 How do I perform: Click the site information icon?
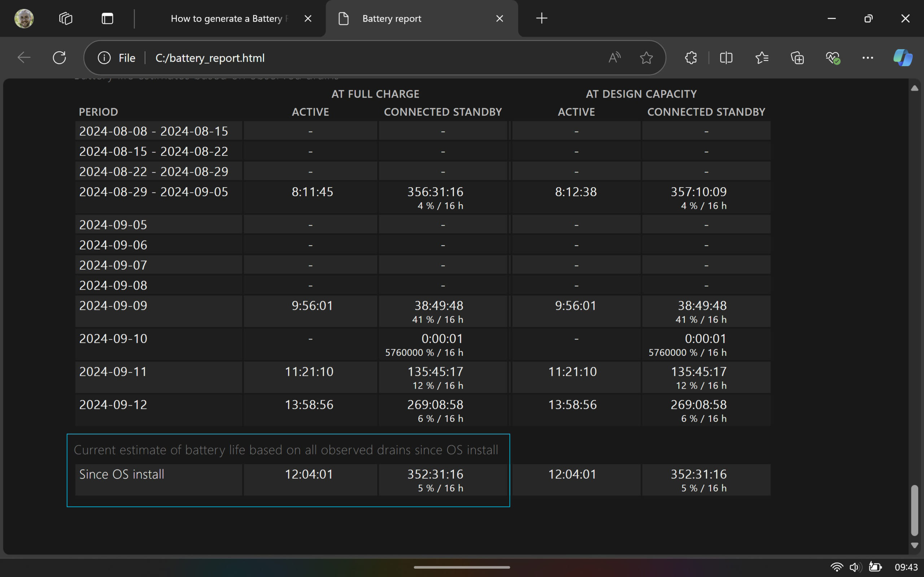[x=104, y=58]
